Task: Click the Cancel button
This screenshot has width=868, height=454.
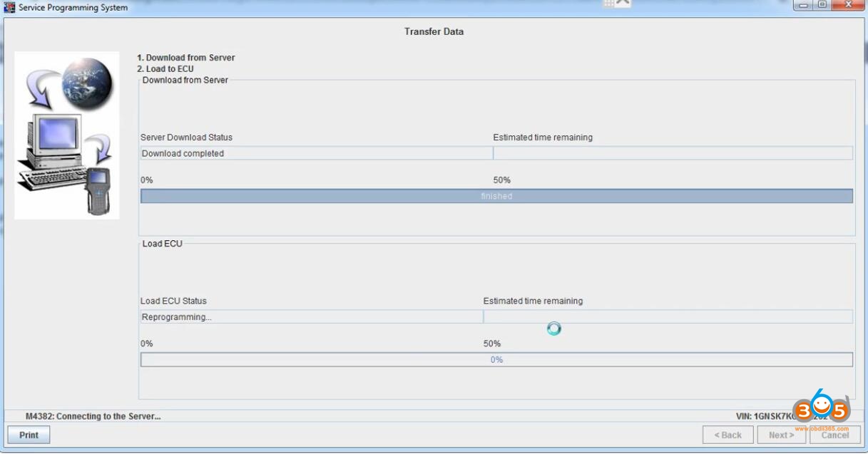Action: point(834,435)
